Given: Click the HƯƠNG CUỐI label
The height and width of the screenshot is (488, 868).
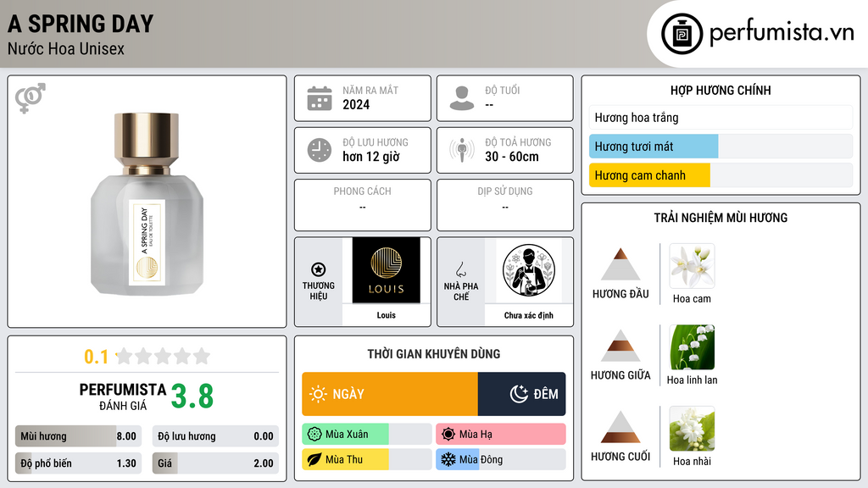Looking at the screenshot, I should 620,457.
